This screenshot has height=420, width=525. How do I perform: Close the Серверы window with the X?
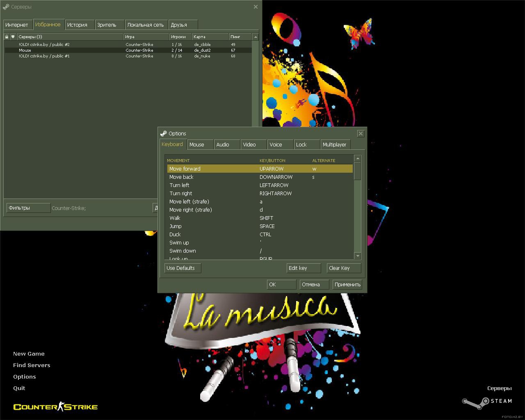(x=256, y=7)
